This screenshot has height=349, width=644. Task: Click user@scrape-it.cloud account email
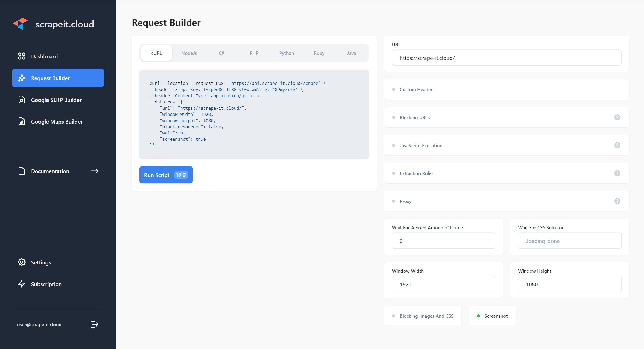tap(39, 324)
